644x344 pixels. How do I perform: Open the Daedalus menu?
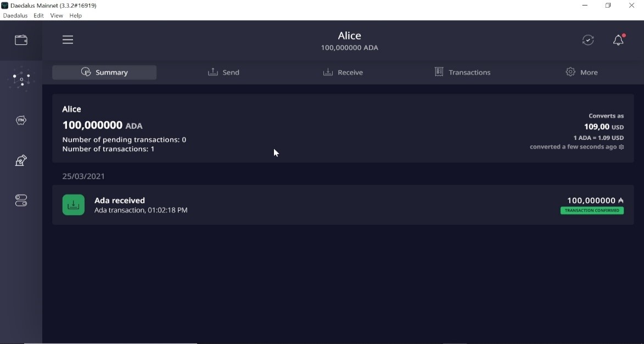click(15, 15)
